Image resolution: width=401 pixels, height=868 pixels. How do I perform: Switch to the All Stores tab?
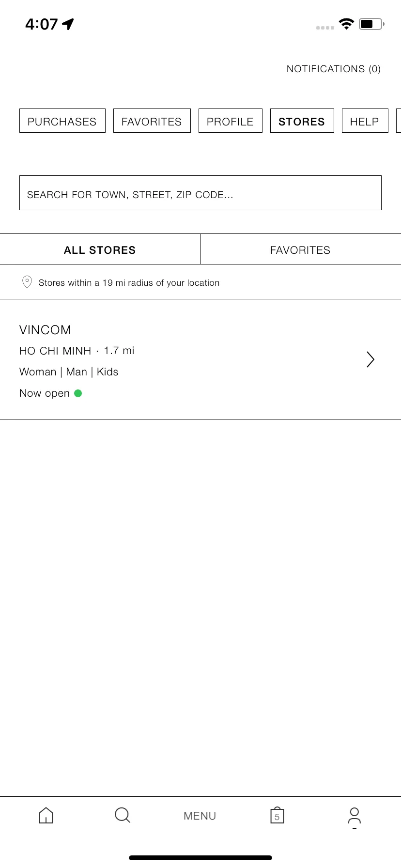click(100, 249)
